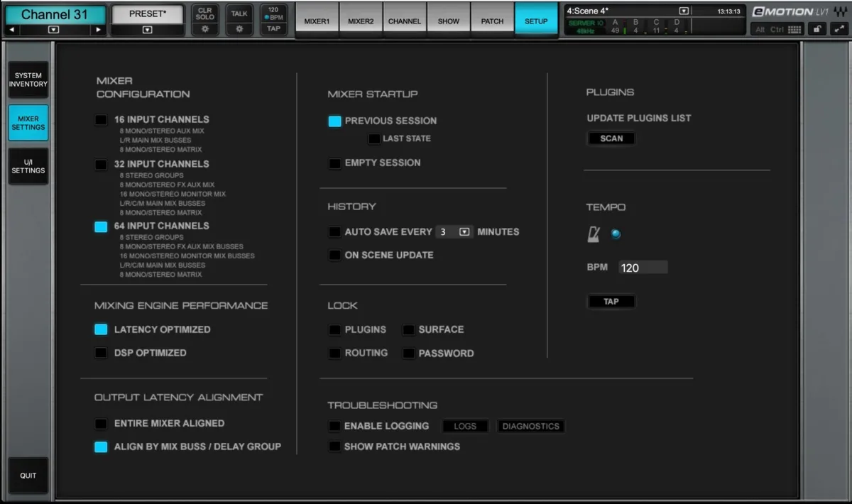852x504 pixels.
Task: Click server B load meter showing 4
Action: [x=637, y=27]
